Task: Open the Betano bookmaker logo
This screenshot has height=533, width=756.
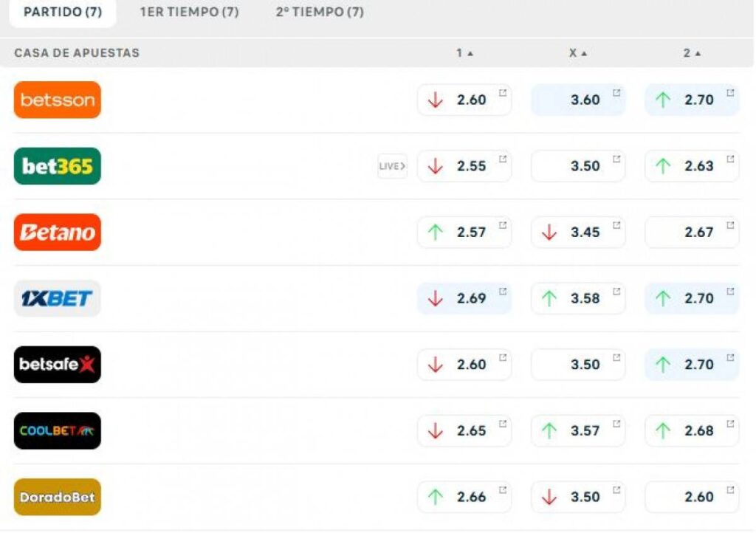Action: tap(58, 233)
